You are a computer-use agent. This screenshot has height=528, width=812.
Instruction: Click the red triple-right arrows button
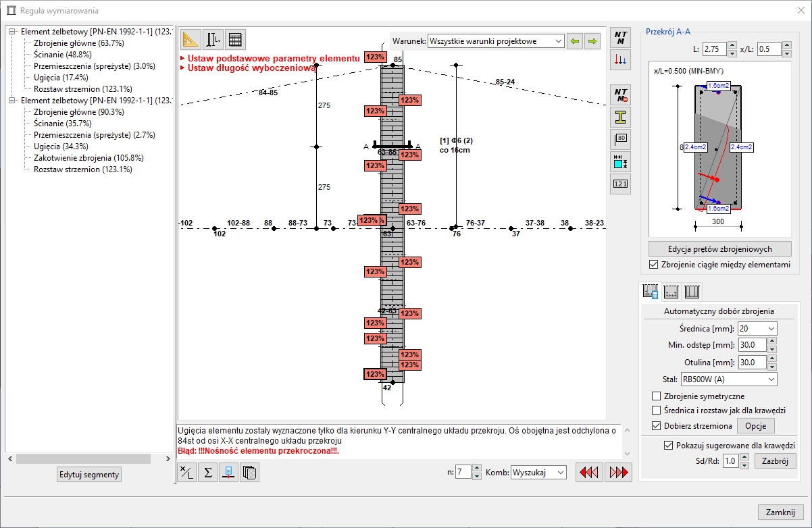click(618, 473)
